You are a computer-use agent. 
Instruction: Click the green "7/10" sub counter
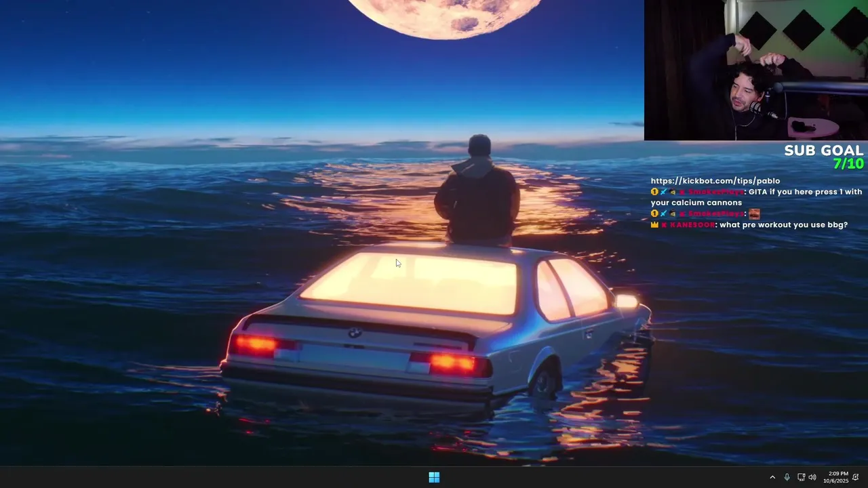point(848,164)
